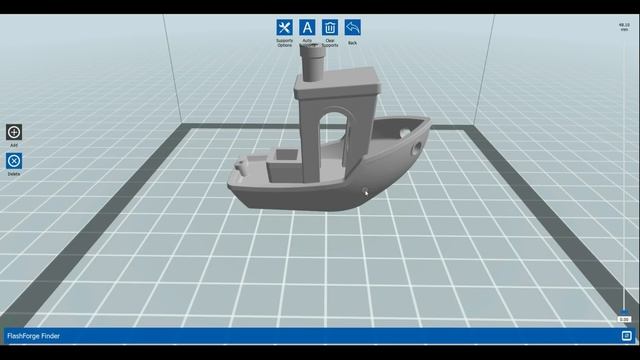The height and width of the screenshot is (360, 640).
Task: Click the slider value field at bottom
Action: tap(624, 320)
